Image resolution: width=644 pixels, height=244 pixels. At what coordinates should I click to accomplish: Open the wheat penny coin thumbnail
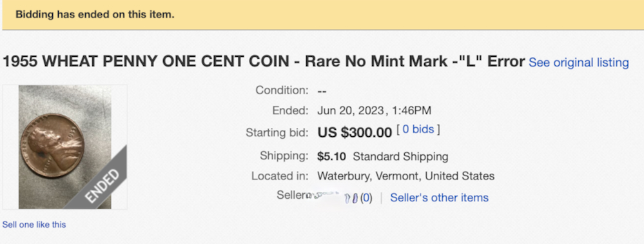pyautogui.click(x=65, y=147)
